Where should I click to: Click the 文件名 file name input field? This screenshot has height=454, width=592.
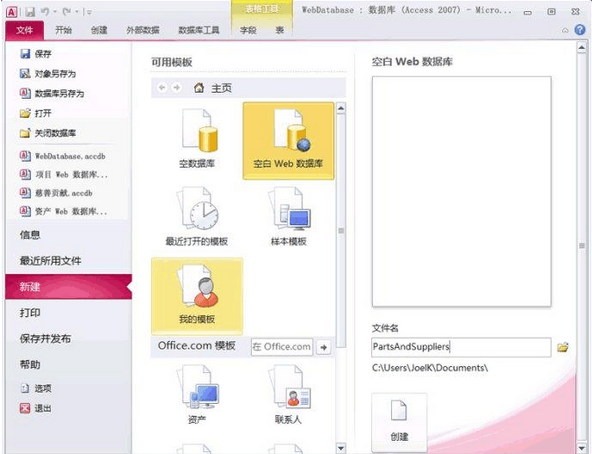(x=461, y=347)
